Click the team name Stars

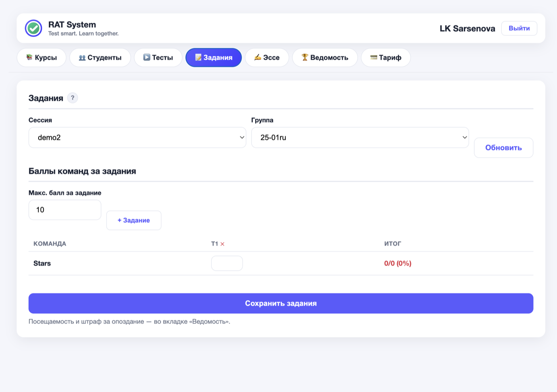(x=42, y=263)
